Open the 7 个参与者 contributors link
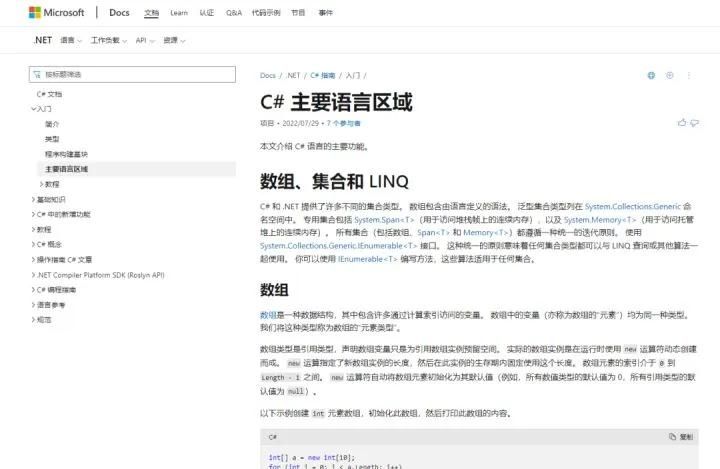The width and height of the screenshot is (720, 469). [x=343, y=123]
